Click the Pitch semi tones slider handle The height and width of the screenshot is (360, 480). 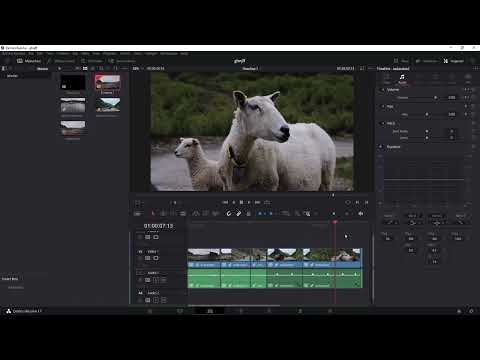427,131
